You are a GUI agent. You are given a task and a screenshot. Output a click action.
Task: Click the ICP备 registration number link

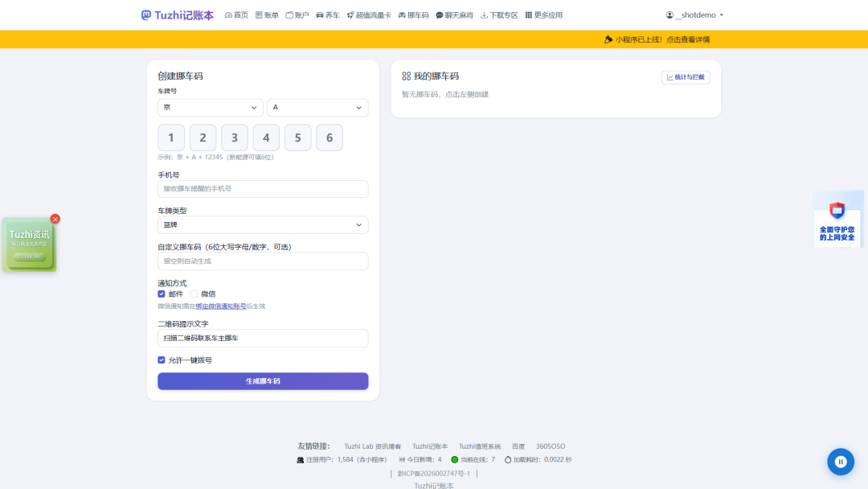[x=433, y=474]
